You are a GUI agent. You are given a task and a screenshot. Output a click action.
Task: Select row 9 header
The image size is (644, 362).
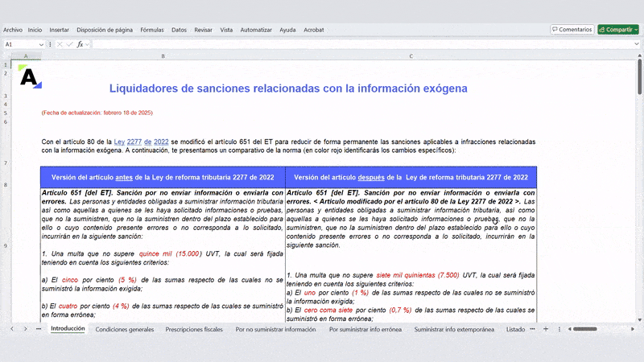(x=6, y=246)
